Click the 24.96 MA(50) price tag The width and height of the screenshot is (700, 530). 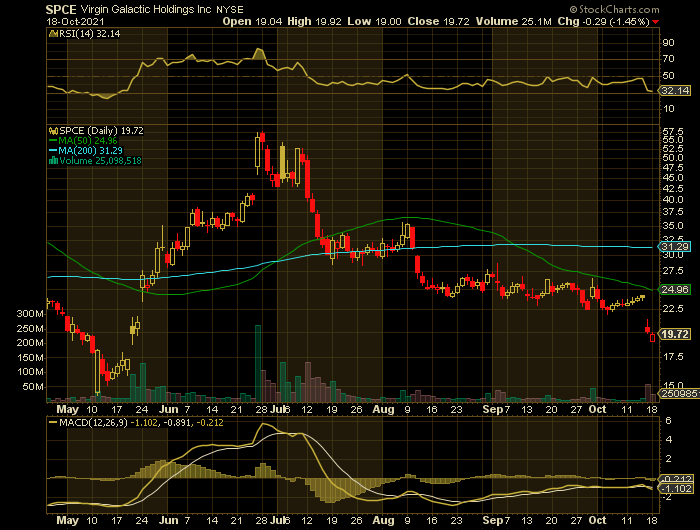coord(674,289)
